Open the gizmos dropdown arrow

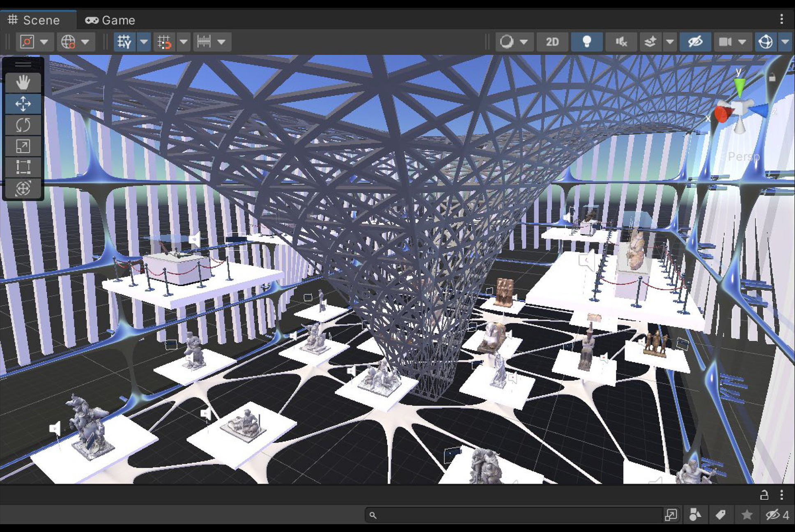[x=785, y=42]
